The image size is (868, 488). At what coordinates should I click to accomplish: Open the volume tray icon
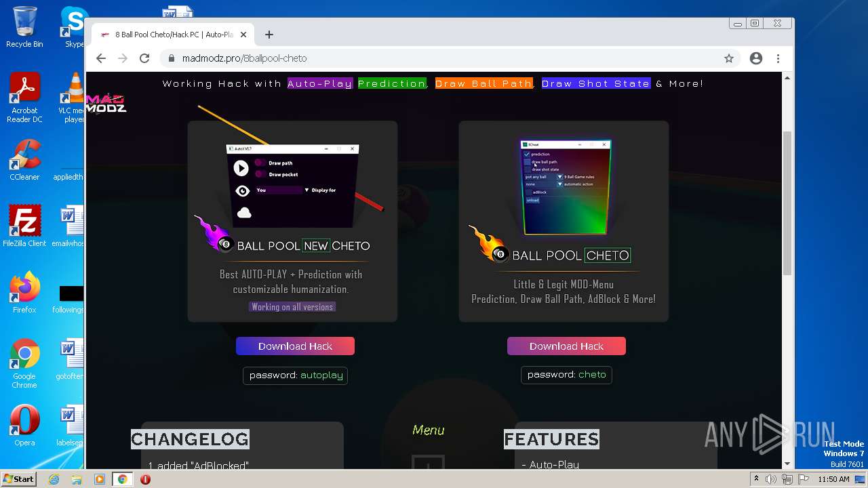click(771, 479)
